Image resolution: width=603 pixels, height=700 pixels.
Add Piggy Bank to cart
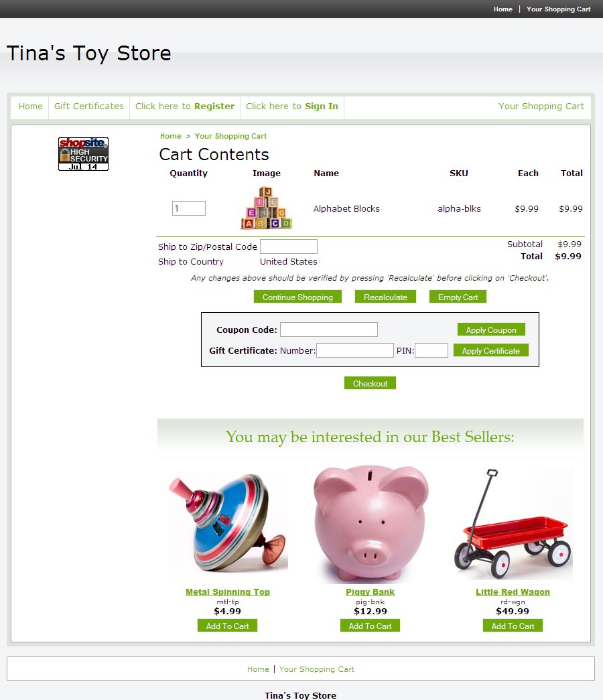pyautogui.click(x=371, y=626)
